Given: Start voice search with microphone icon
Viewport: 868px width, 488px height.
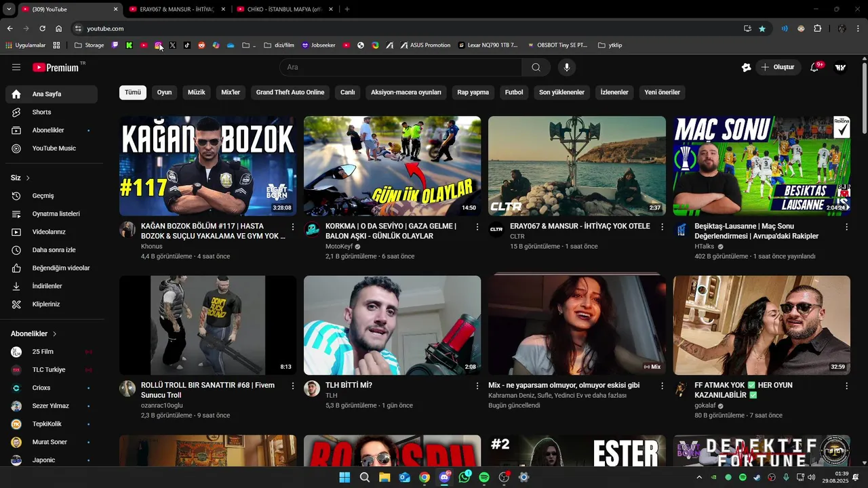Looking at the screenshot, I should [567, 67].
